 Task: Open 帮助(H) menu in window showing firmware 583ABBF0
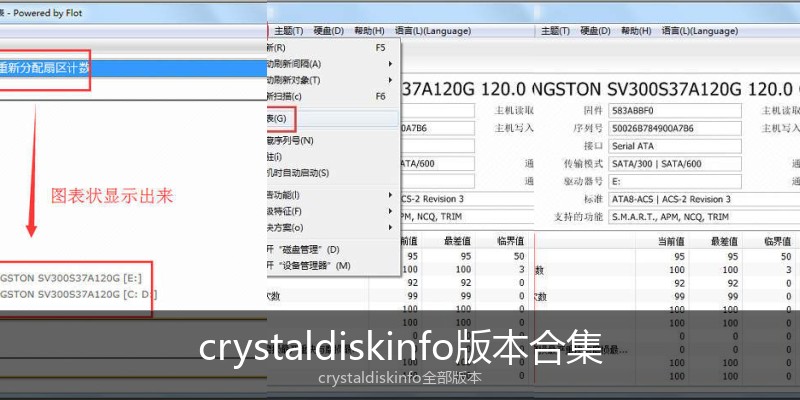coord(636,31)
